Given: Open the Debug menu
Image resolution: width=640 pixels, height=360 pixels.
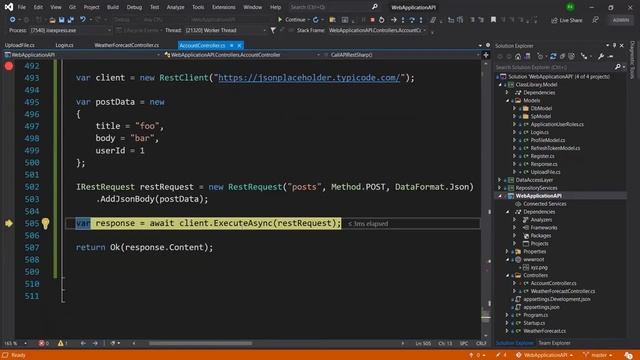Looking at the screenshot, I should click(x=134, y=7).
